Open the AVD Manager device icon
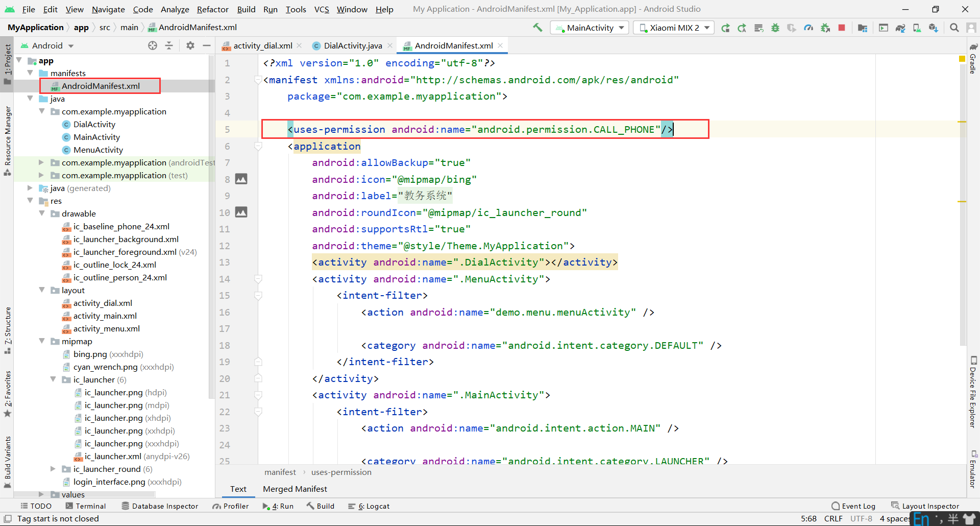980x526 pixels. click(917, 28)
